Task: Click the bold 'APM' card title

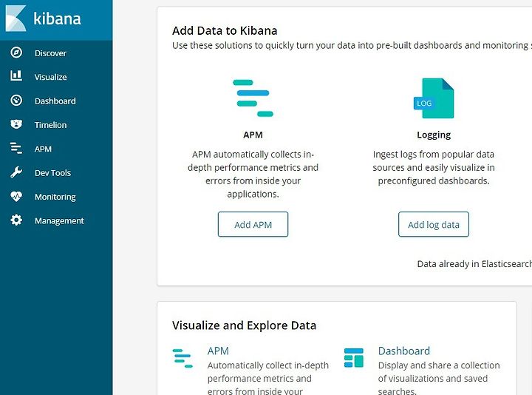Action: point(253,135)
